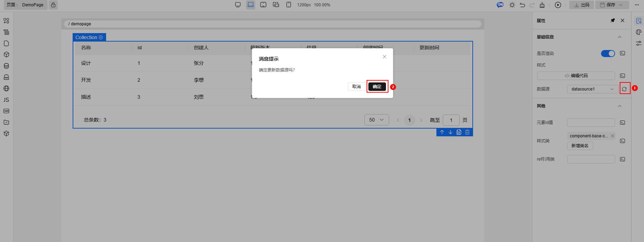Click the 确定 confirm button in dialog

(377, 87)
